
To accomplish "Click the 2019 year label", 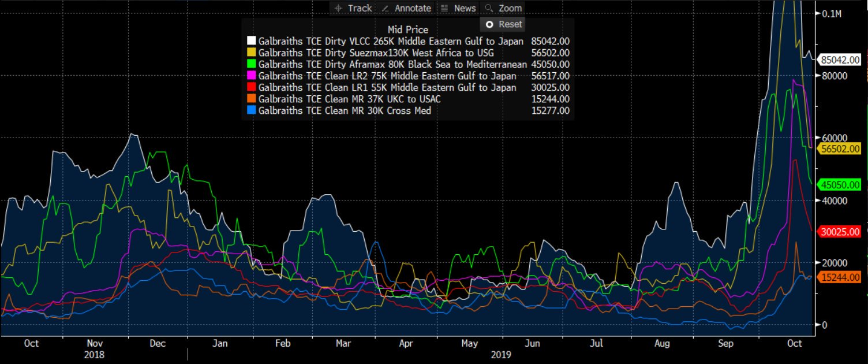I will [500, 355].
